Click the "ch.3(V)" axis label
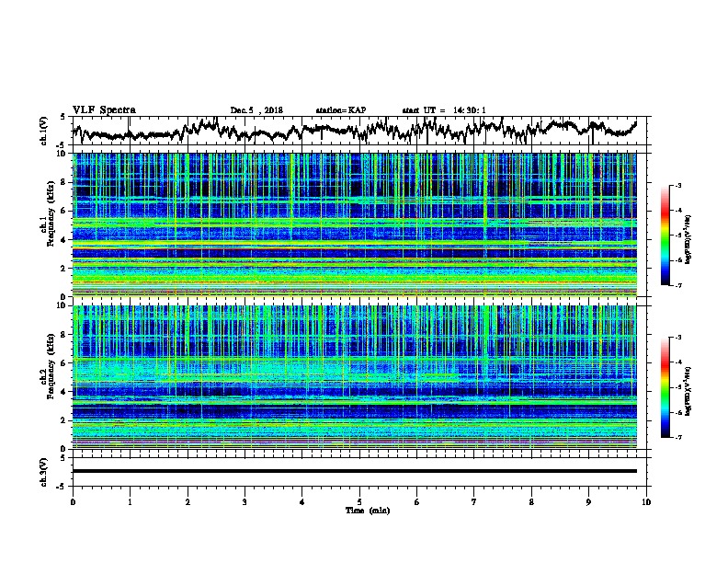The image size is (728, 563). point(44,472)
